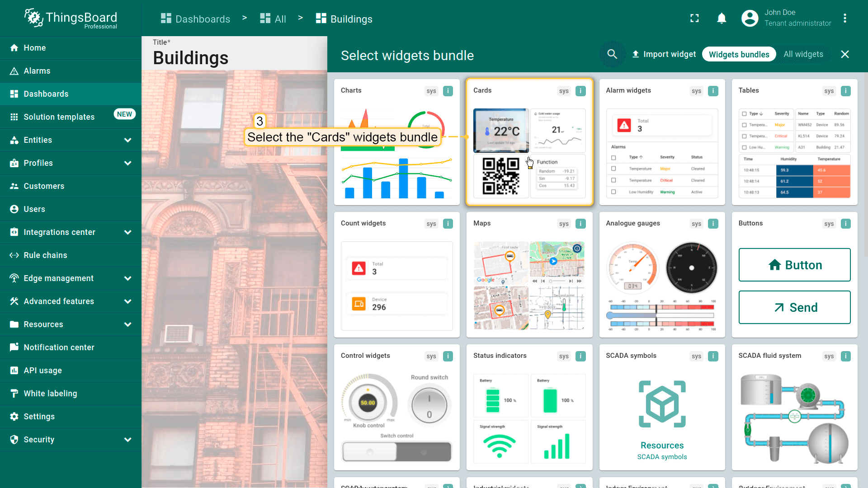Open the notifications bell
The width and height of the screenshot is (868, 488).
[x=722, y=19]
